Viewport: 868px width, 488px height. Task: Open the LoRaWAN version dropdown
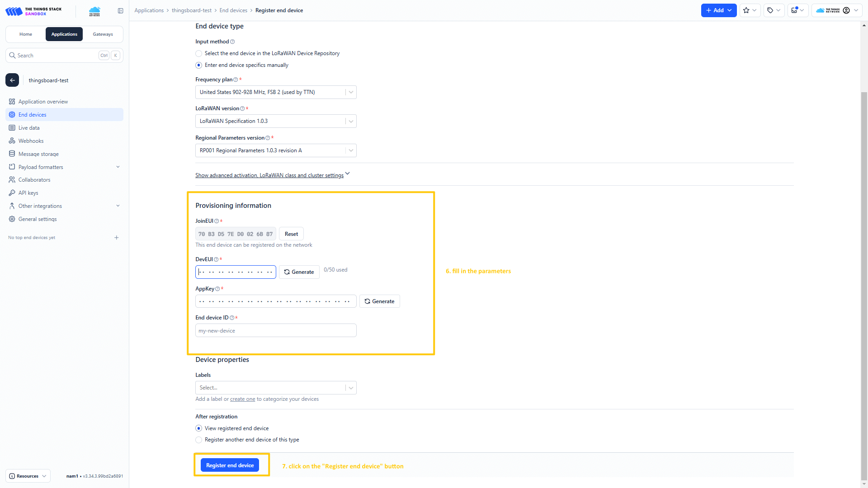coord(276,121)
